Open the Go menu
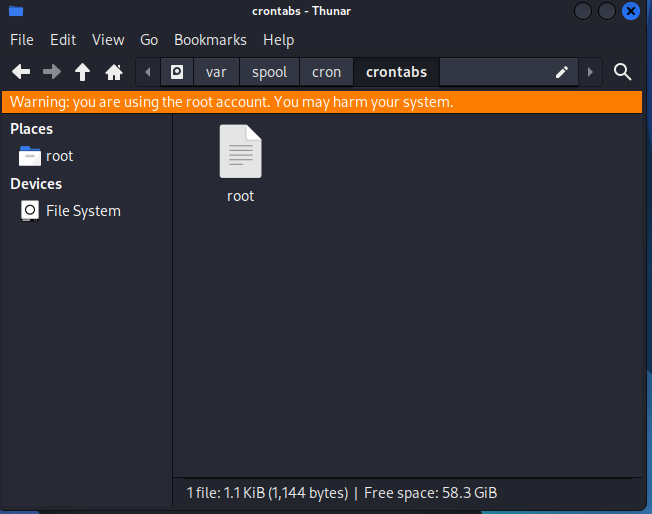This screenshot has height=514, width=652. click(149, 40)
